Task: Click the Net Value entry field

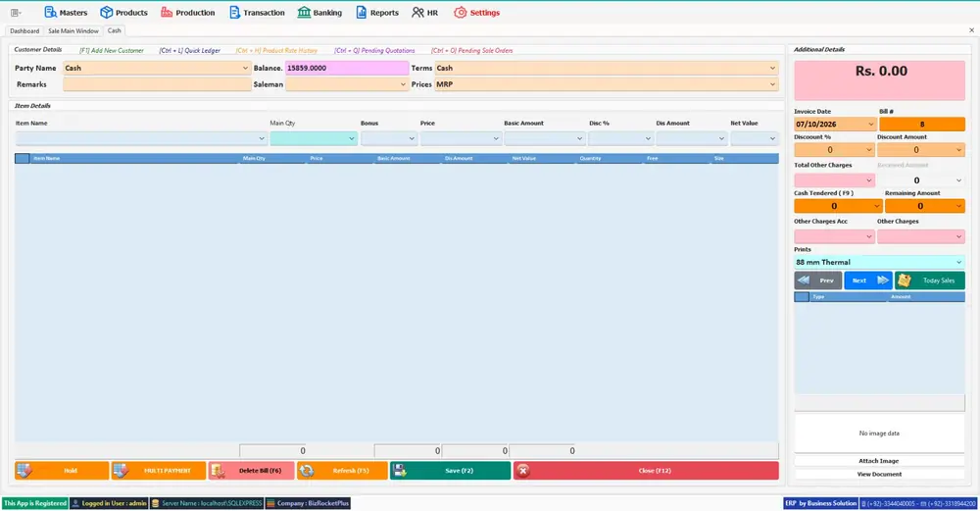Action: 755,139
